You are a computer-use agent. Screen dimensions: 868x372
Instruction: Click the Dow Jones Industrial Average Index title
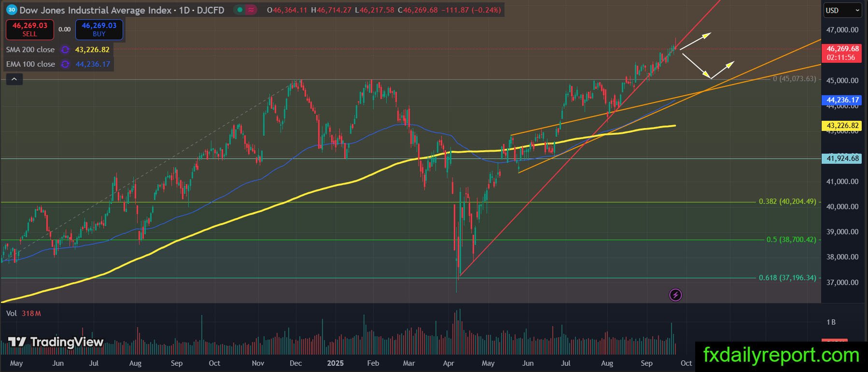point(96,10)
